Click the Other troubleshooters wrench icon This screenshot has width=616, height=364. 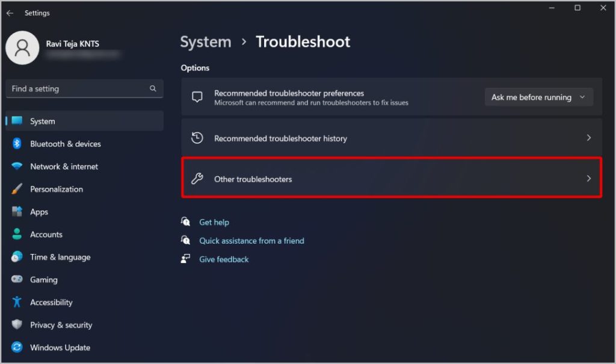pyautogui.click(x=197, y=179)
